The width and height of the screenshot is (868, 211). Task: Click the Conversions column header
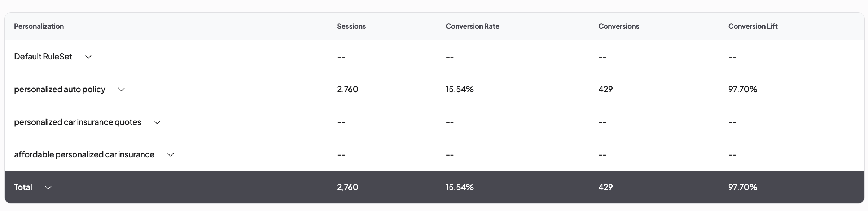(618, 26)
